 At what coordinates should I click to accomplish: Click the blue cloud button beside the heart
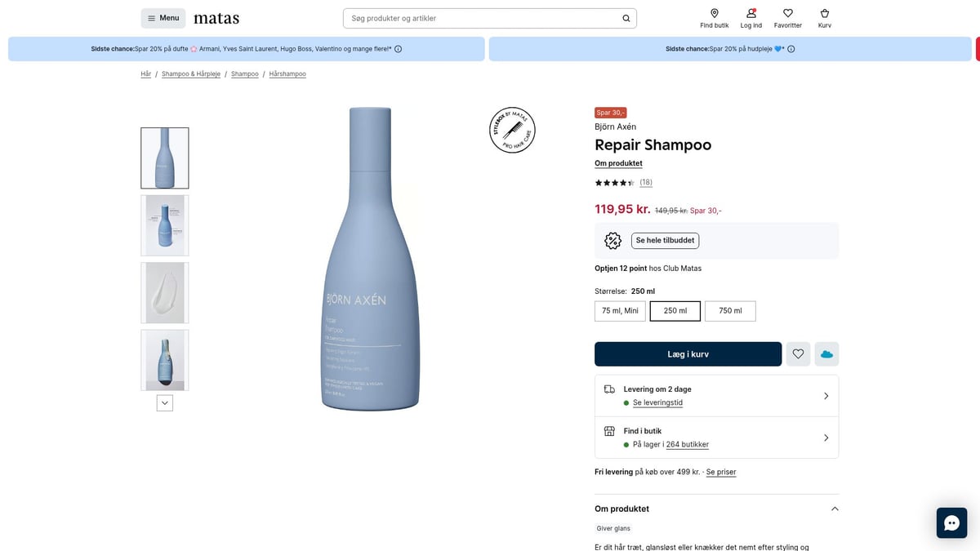826,353
